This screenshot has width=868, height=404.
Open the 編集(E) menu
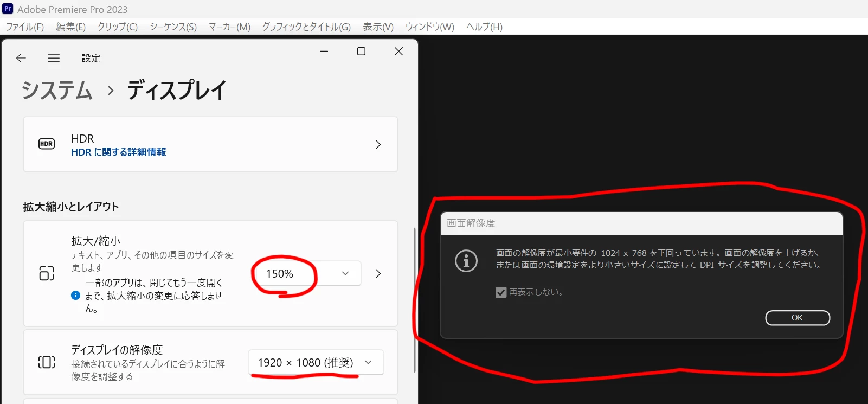[71, 27]
